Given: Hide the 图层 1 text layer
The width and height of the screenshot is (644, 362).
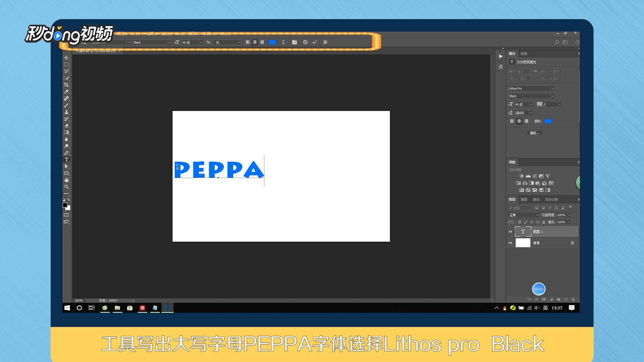Looking at the screenshot, I should tap(510, 232).
